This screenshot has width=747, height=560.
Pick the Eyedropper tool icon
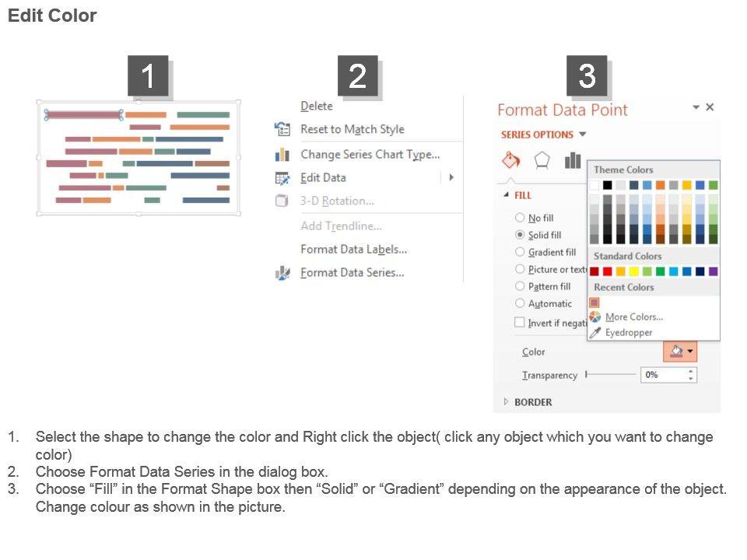[595, 332]
